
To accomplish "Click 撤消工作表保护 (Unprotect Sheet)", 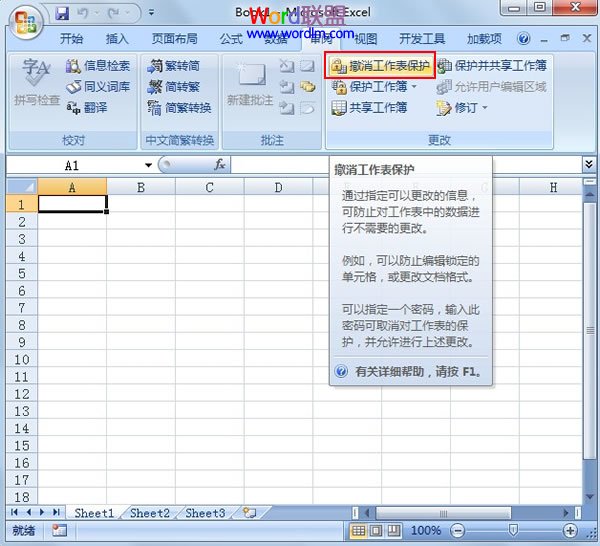I will click(380, 66).
